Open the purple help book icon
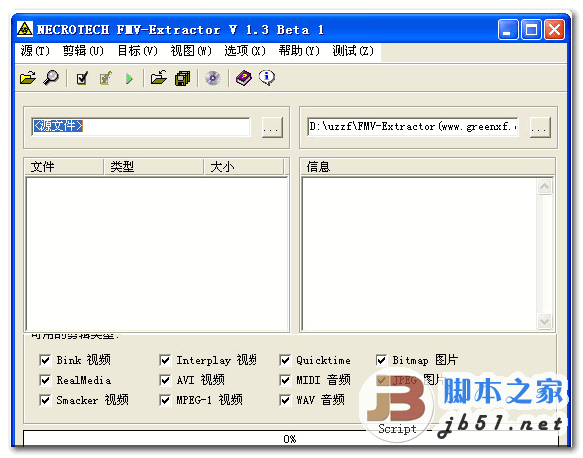 tap(244, 78)
